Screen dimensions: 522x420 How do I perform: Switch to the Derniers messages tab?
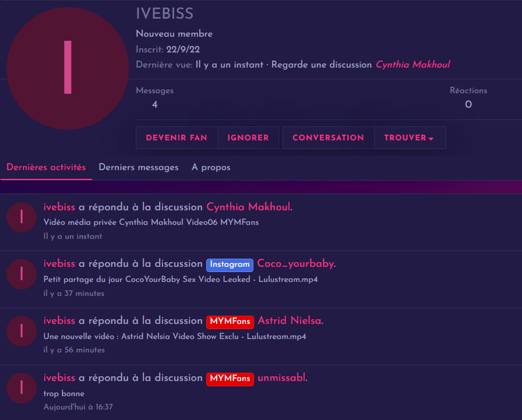click(x=139, y=168)
